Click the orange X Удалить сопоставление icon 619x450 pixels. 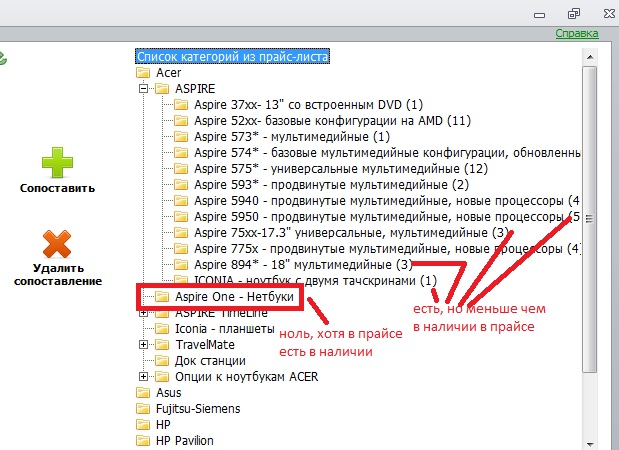coord(57,244)
